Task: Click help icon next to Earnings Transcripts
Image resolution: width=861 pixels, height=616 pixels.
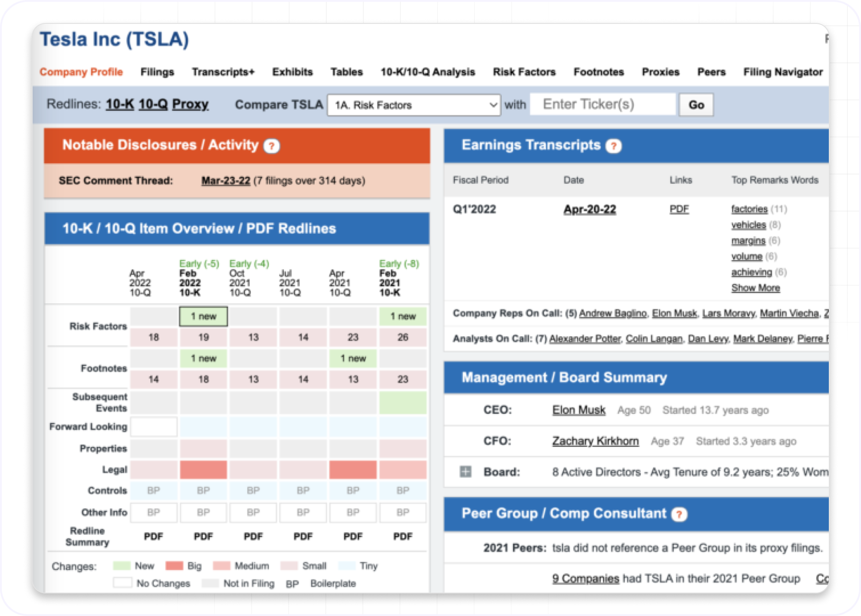Action: [x=613, y=146]
